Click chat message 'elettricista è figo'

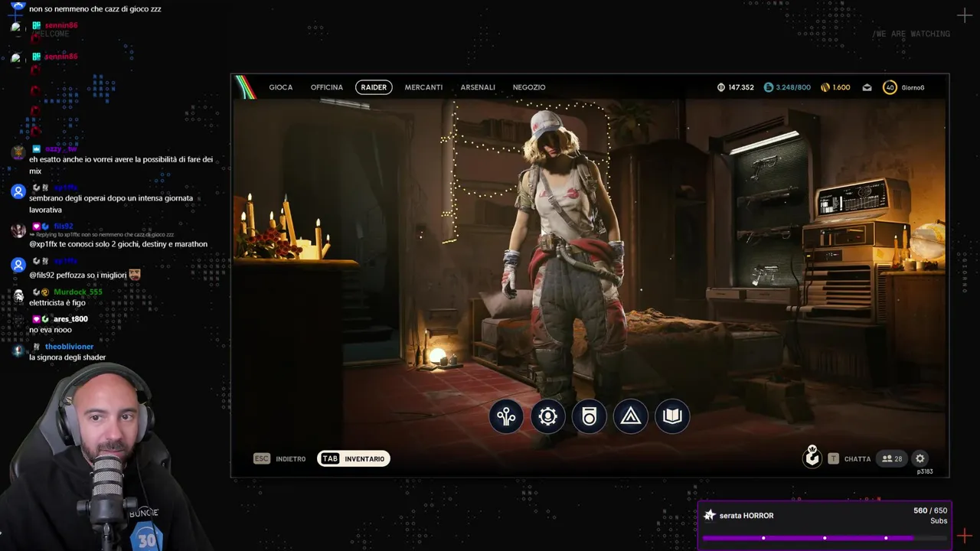point(57,302)
